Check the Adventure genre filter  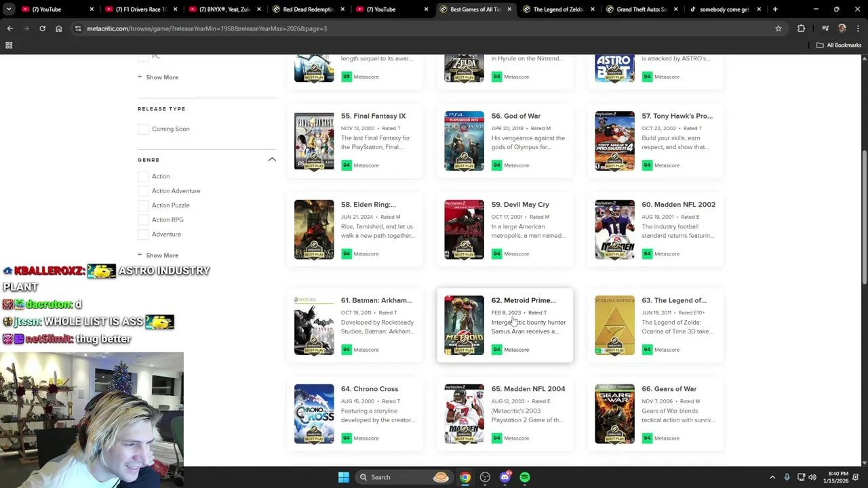click(x=143, y=235)
